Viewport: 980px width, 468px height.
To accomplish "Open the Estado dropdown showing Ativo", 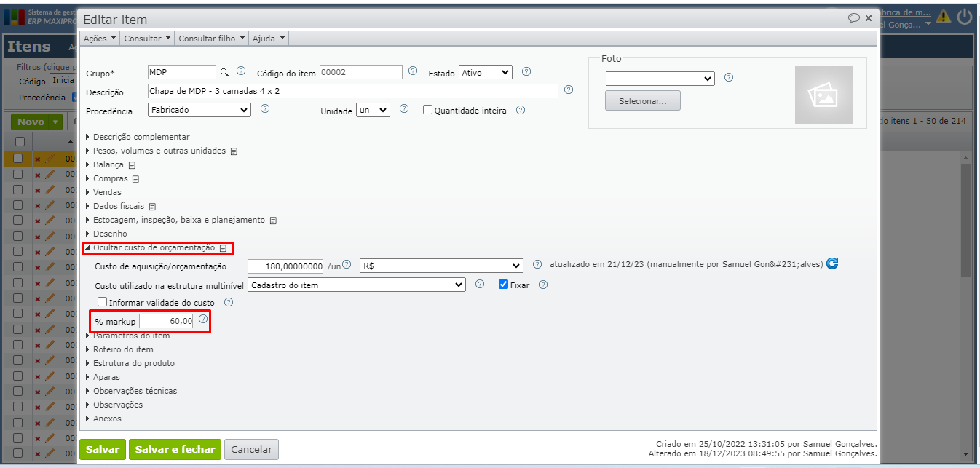I will click(486, 72).
